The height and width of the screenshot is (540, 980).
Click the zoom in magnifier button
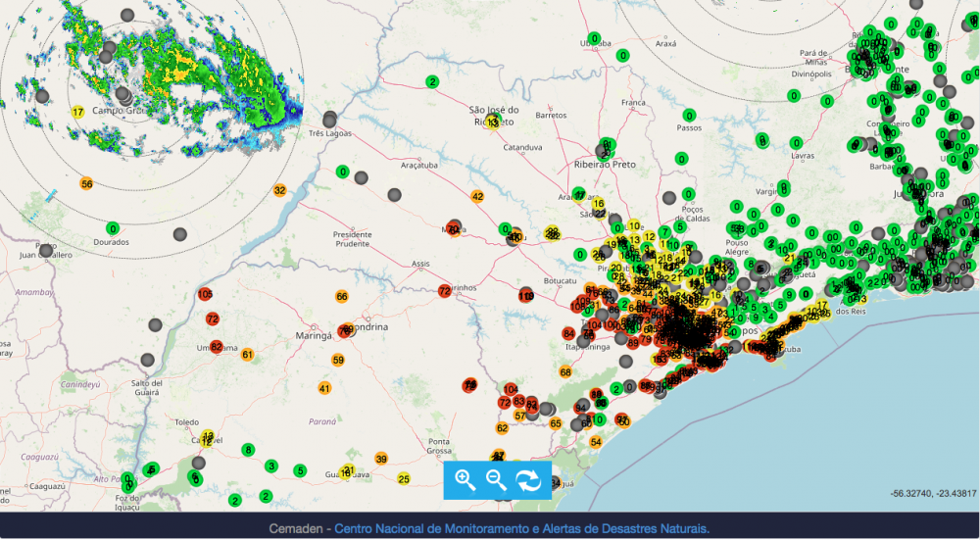pos(465,479)
